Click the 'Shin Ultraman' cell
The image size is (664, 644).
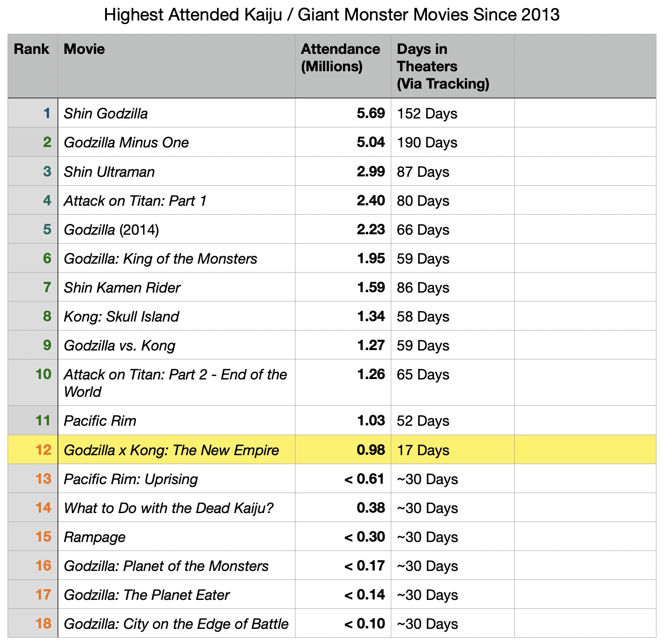176,171
